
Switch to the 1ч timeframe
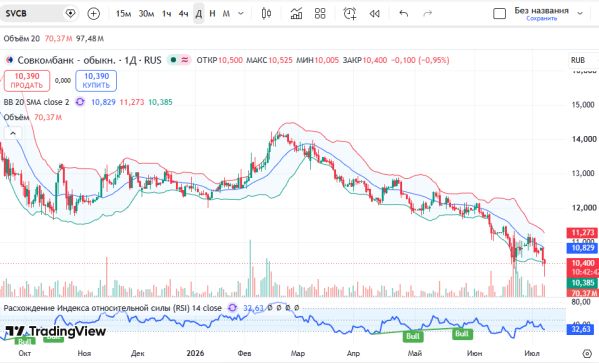click(x=166, y=14)
